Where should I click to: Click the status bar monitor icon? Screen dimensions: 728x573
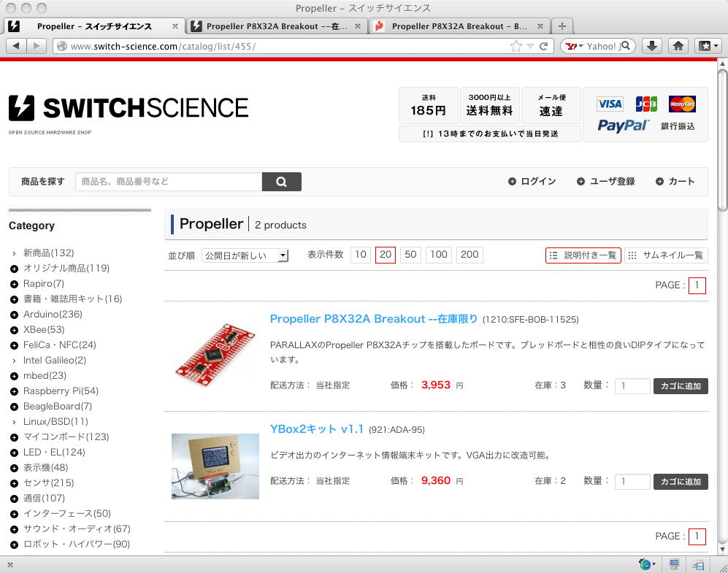674,564
